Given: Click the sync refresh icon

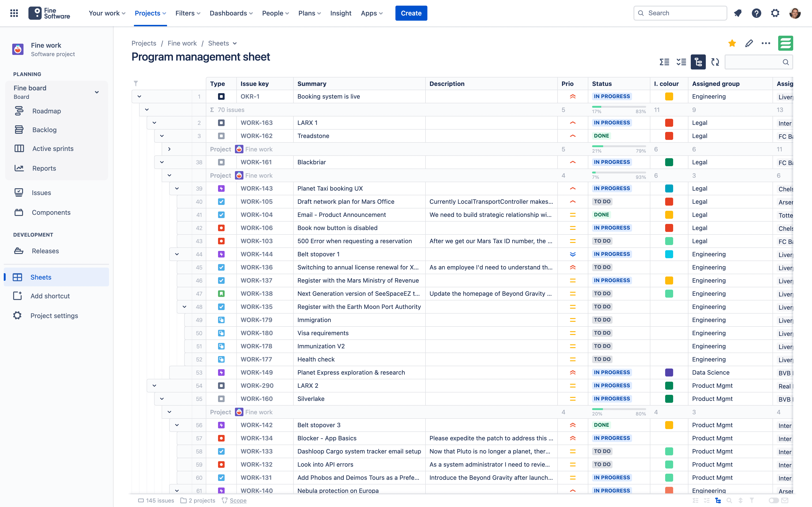Looking at the screenshot, I should [x=715, y=62].
